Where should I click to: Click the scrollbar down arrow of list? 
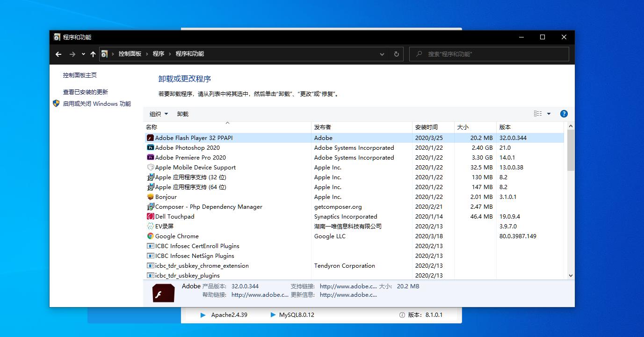pyautogui.click(x=571, y=276)
